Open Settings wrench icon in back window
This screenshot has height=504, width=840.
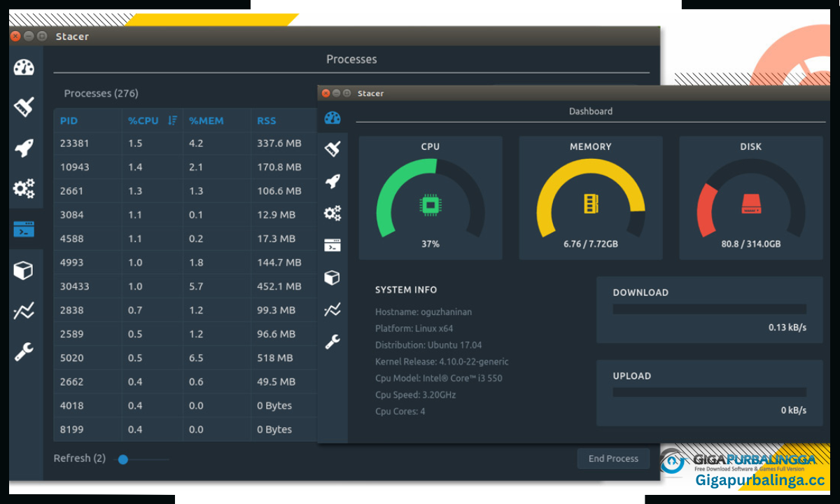click(x=24, y=351)
